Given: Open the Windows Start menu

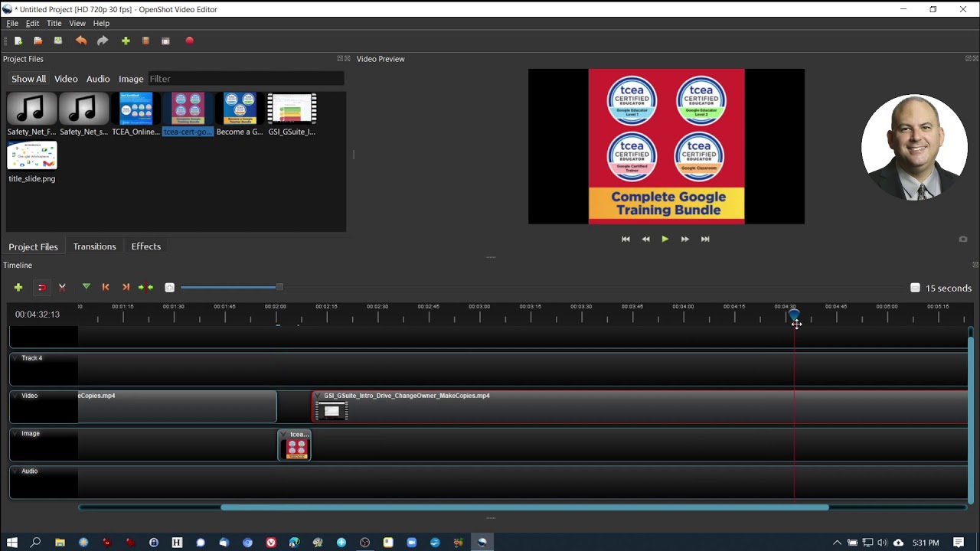Looking at the screenshot, I should click(x=11, y=543).
